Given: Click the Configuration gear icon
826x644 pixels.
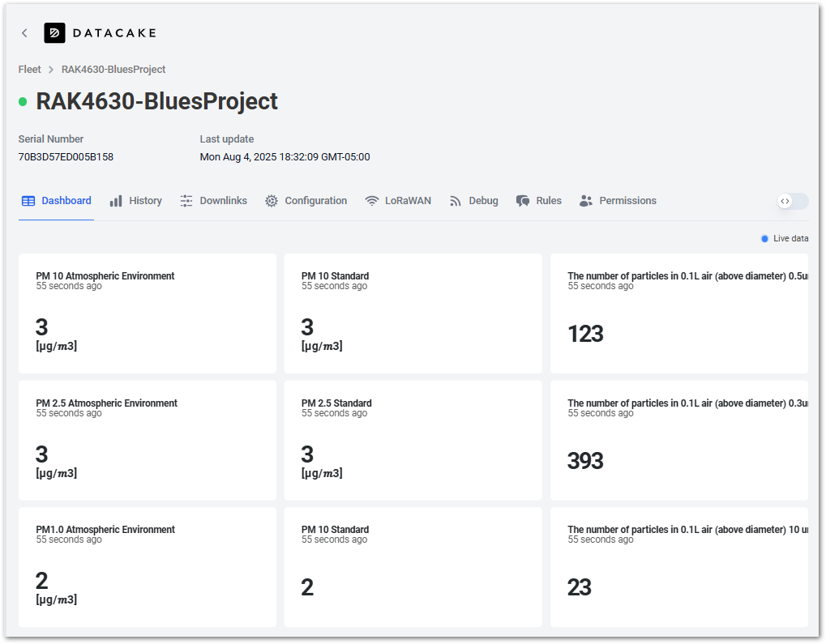Looking at the screenshot, I should point(271,200).
